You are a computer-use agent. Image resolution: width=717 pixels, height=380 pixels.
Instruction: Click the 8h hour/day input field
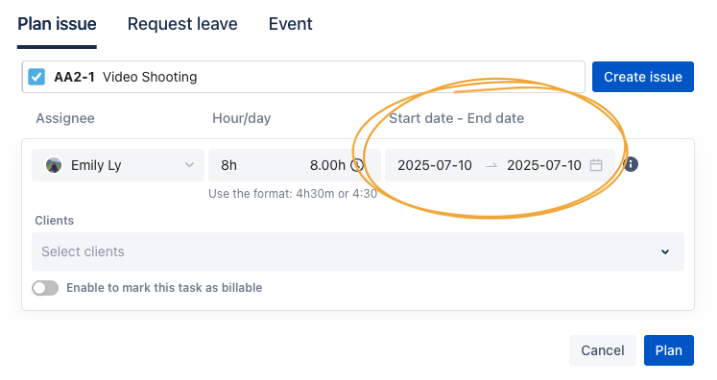(256, 165)
